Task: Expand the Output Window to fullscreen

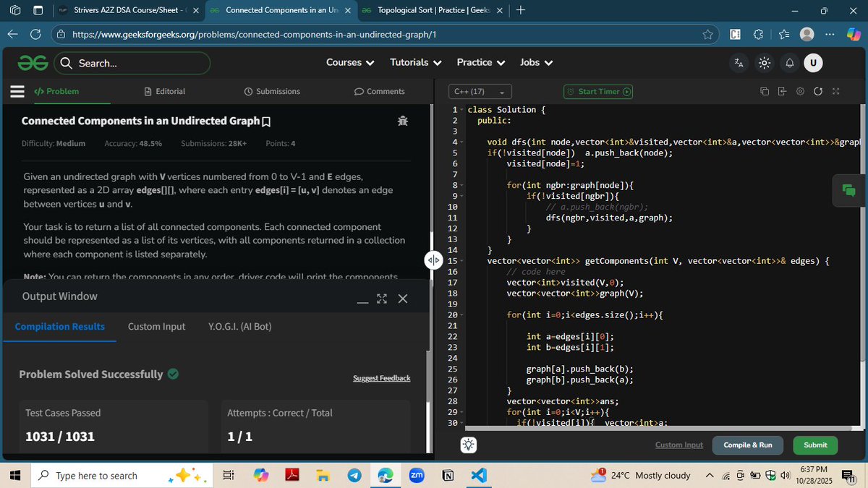Action: click(382, 299)
